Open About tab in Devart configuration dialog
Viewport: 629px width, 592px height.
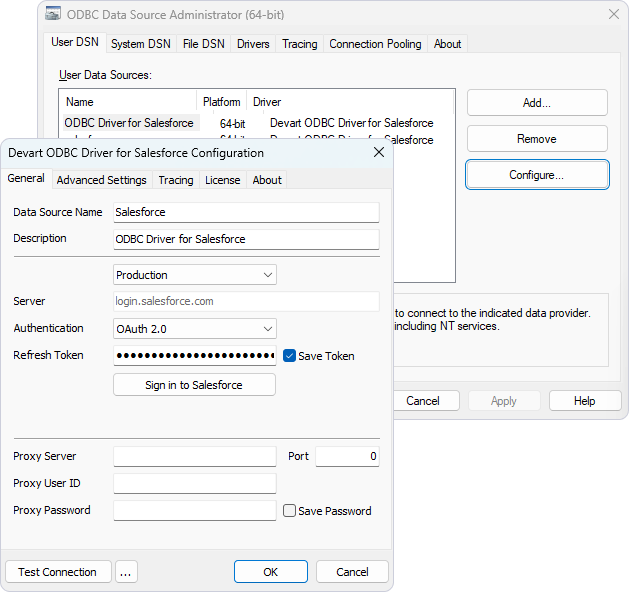pos(267,180)
